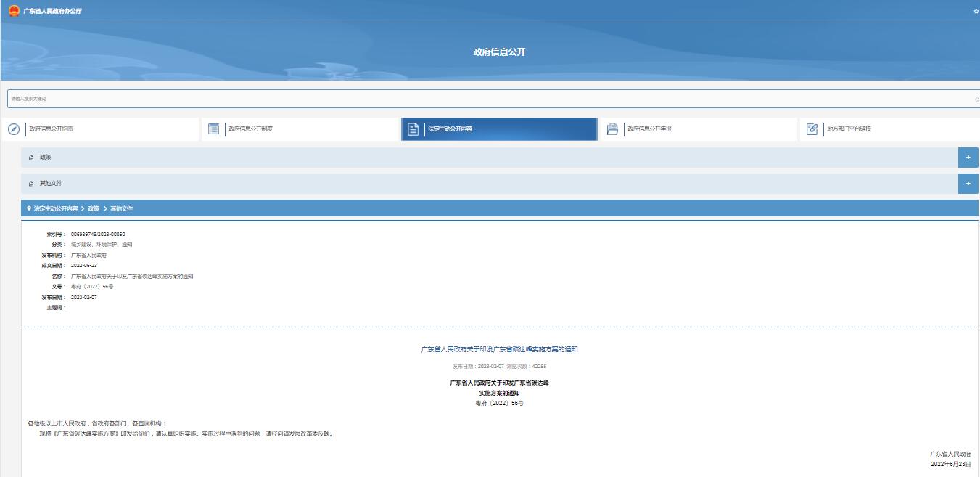The width and height of the screenshot is (980, 477).
Task: Click 政策 in the breadcrumb path
Action: tap(94, 208)
